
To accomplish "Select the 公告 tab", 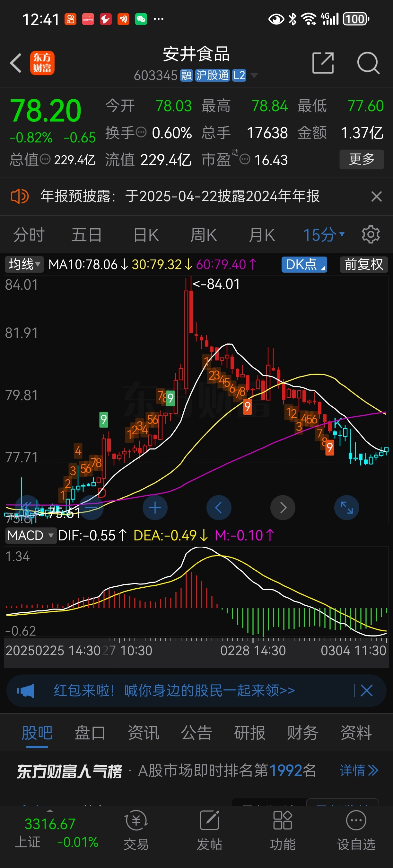I will 197,733.
